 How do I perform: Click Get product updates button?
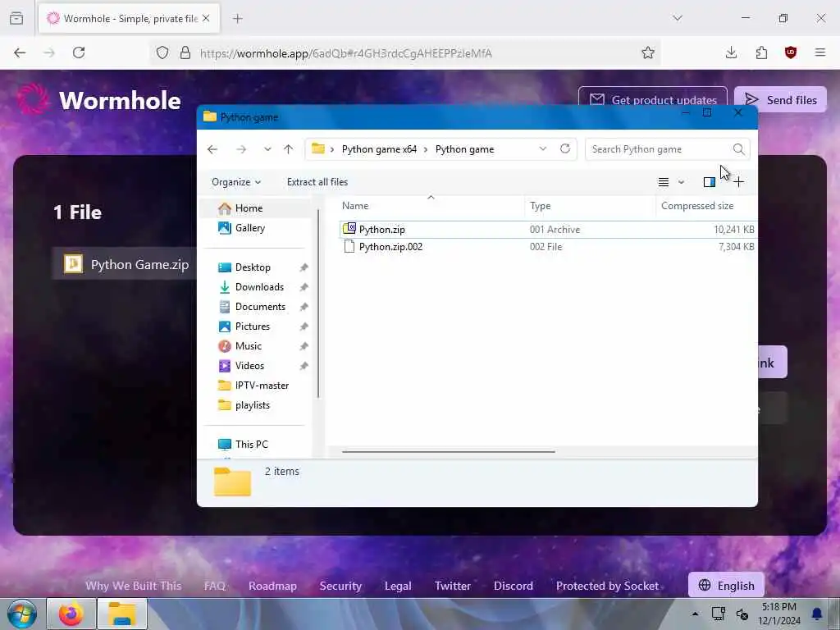tap(652, 99)
